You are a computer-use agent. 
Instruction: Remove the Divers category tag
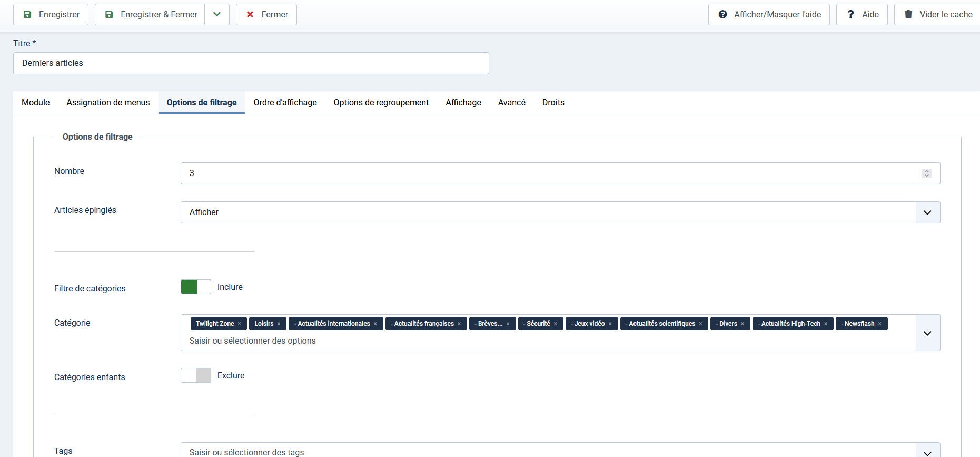(x=743, y=324)
